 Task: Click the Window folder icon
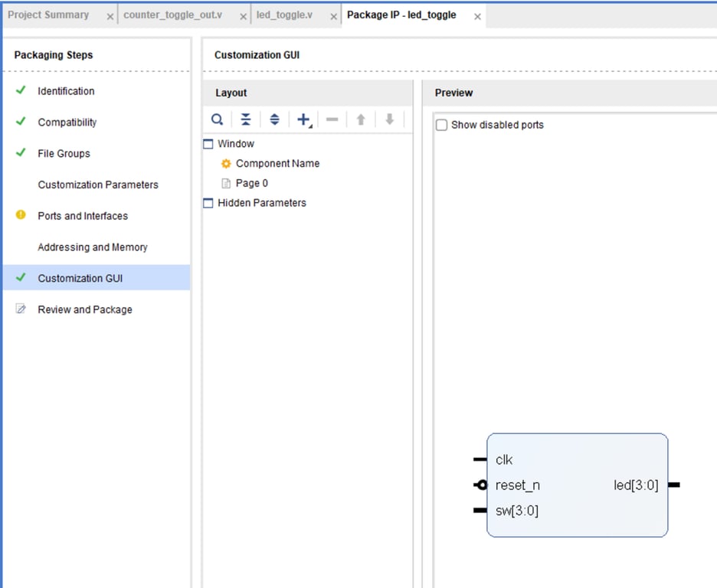208,144
